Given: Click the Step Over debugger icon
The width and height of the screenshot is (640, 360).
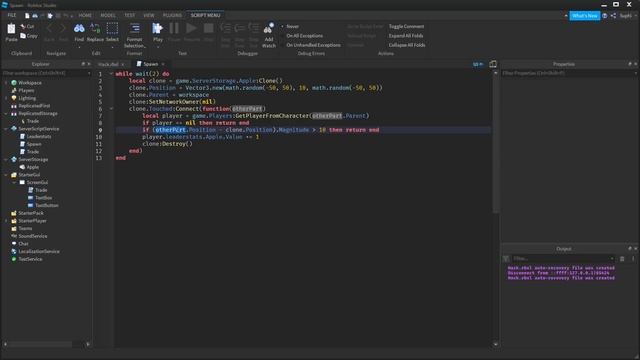Looking at the screenshot, I should pyautogui.click(x=240, y=28).
